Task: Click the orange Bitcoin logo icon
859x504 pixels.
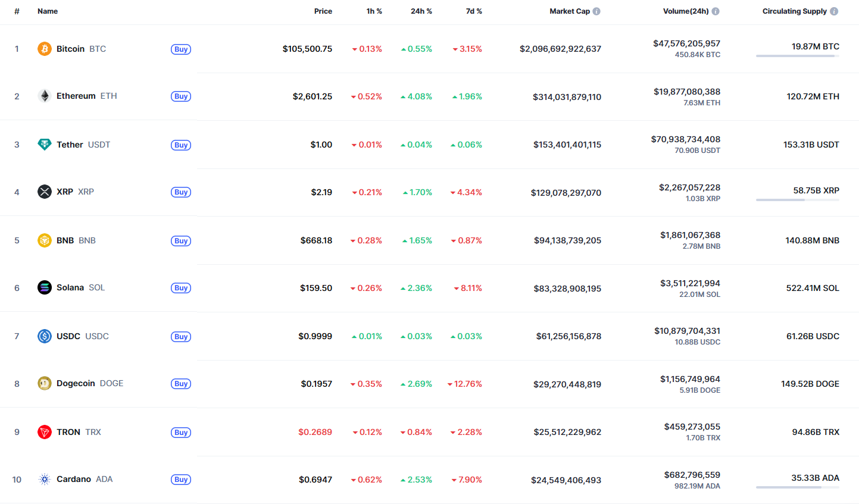Action: pyautogui.click(x=45, y=49)
